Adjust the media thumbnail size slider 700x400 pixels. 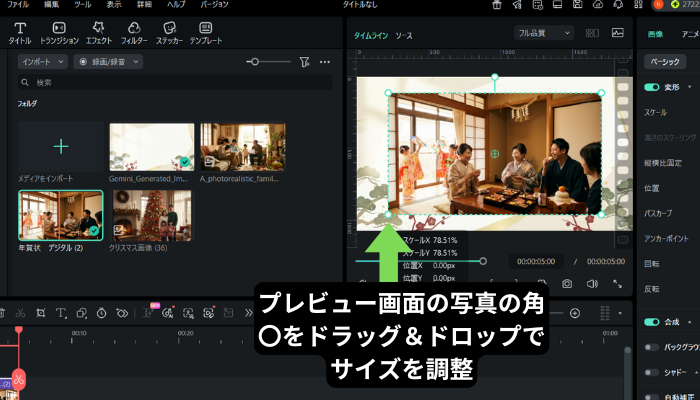click(254, 62)
